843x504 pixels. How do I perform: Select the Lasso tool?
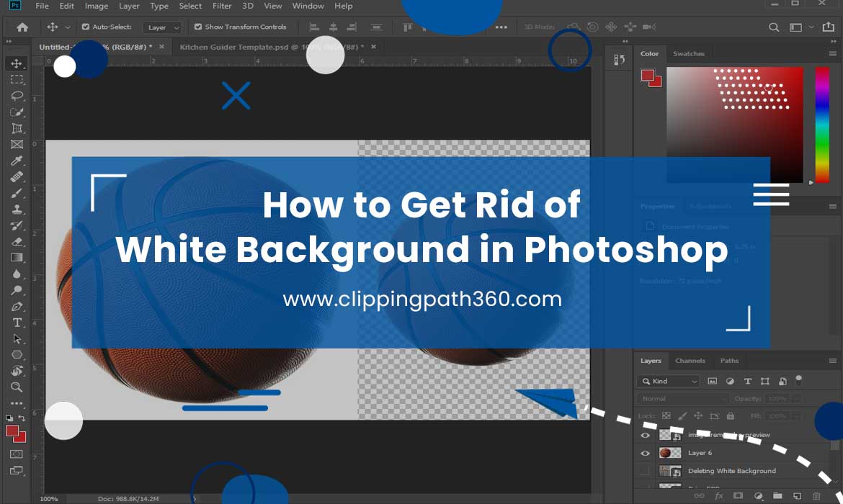coord(17,96)
